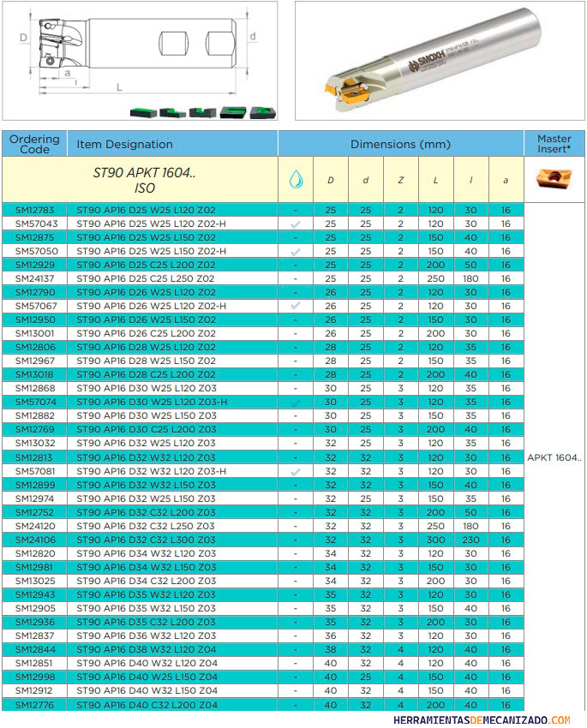The height and width of the screenshot is (728, 587).
Task: Click item ST90 AP16 D36 W32 L120 Z03
Action: pos(147,636)
